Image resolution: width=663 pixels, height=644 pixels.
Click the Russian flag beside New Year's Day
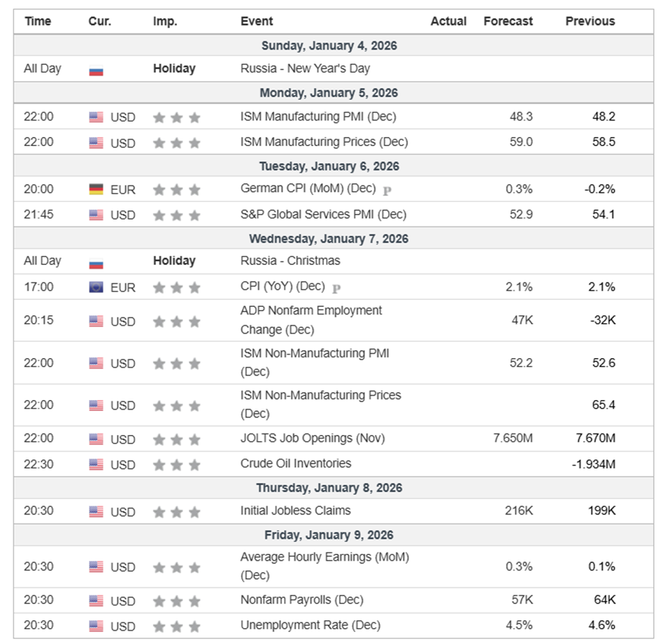click(x=97, y=70)
